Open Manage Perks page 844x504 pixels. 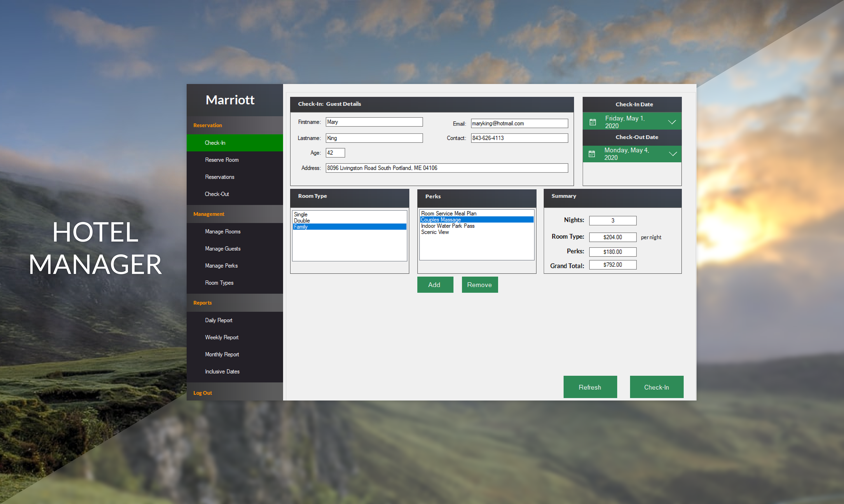235,266
